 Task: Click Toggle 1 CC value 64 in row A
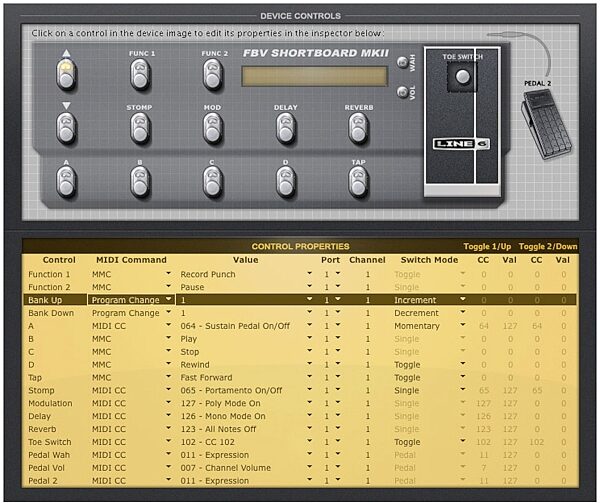[x=484, y=326]
